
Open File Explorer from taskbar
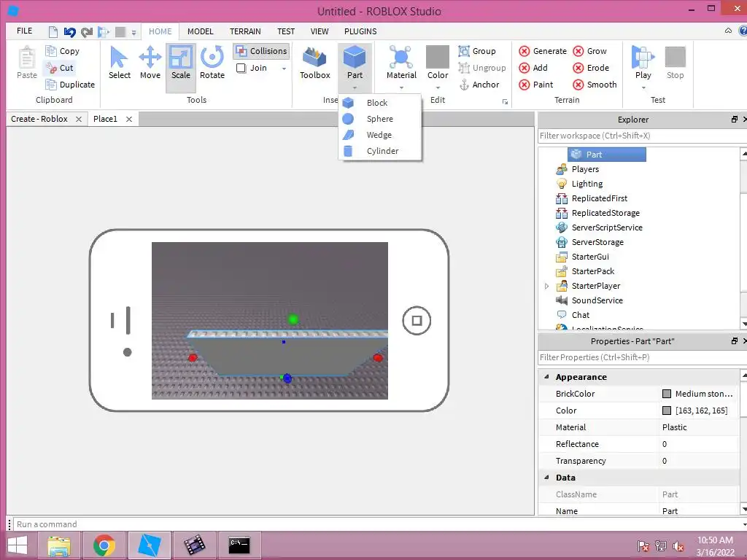(x=59, y=545)
